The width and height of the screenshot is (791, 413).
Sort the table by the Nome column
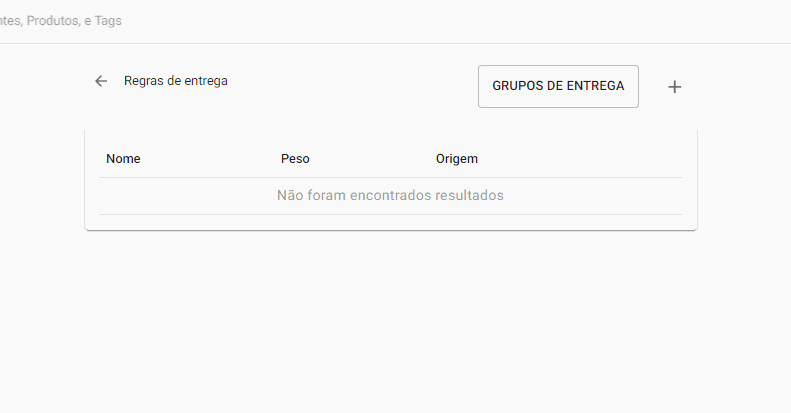pyautogui.click(x=123, y=159)
